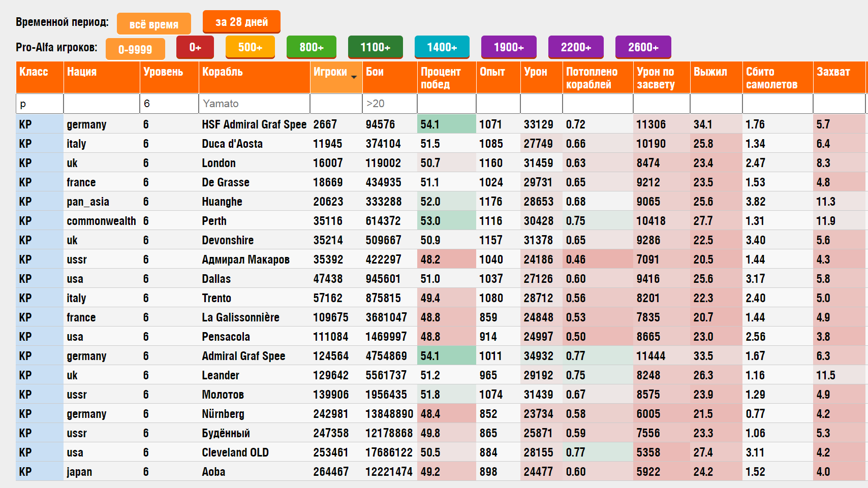
Task: Choose the purple 2600+ Pro-Alfa filter
Action: (x=643, y=47)
